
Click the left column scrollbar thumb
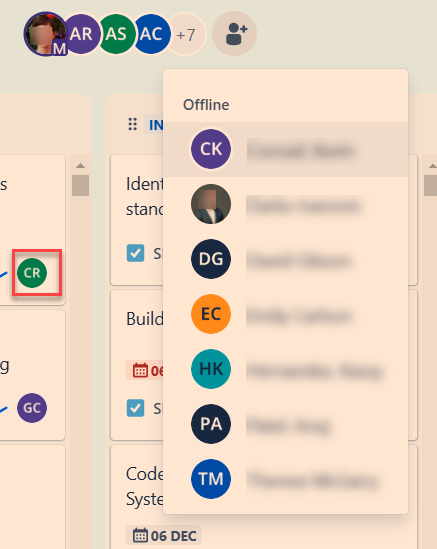click(81, 185)
